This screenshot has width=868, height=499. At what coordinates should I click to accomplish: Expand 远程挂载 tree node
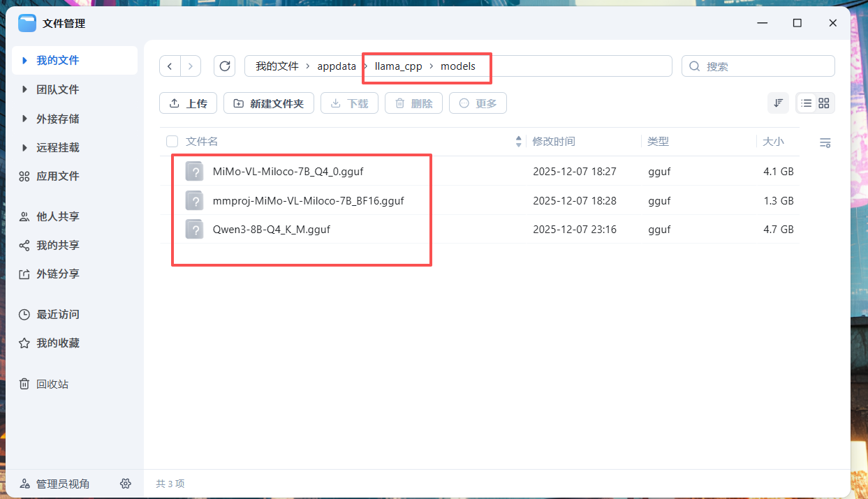tap(25, 147)
